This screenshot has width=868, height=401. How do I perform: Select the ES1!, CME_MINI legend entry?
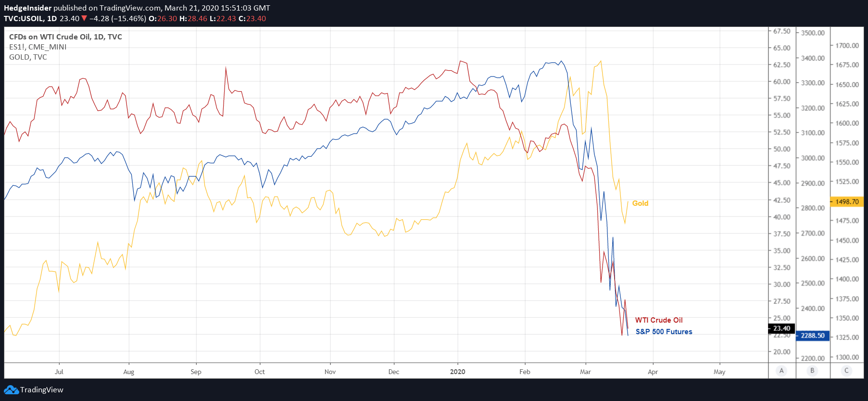pos(38,47)
